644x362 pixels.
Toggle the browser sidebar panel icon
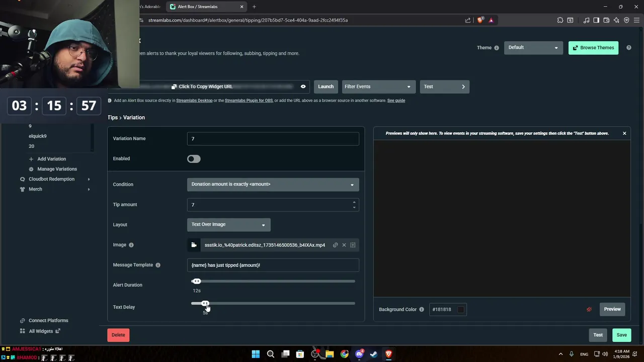tap(596, 20)
